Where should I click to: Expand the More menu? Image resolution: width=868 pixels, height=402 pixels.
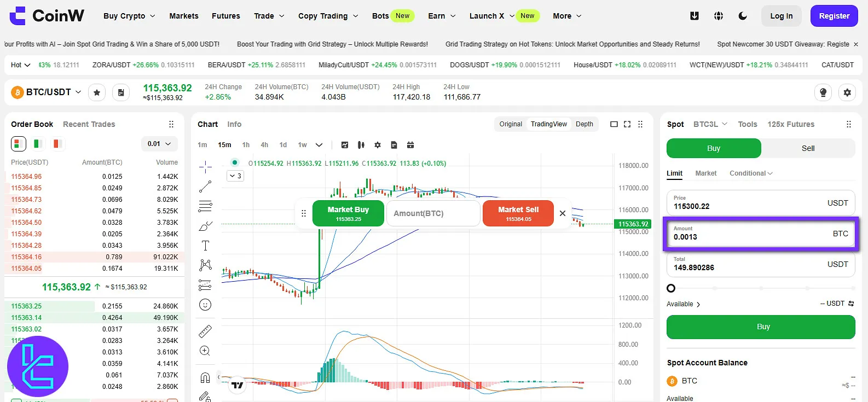coord(567,16)
